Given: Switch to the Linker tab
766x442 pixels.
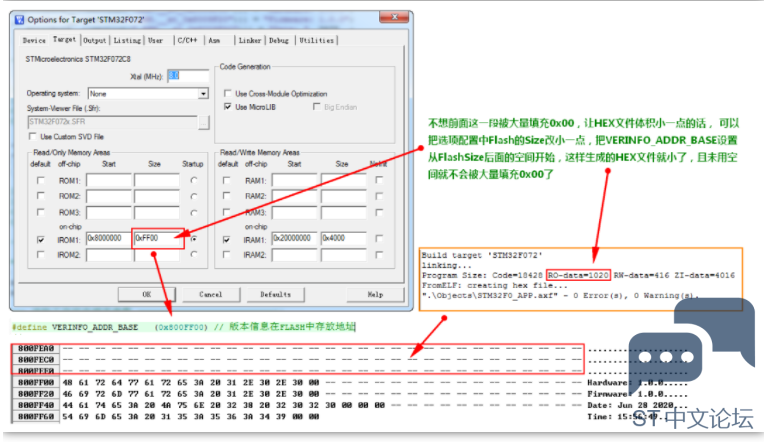Looking at the screenshot, I should pos(250,41).
